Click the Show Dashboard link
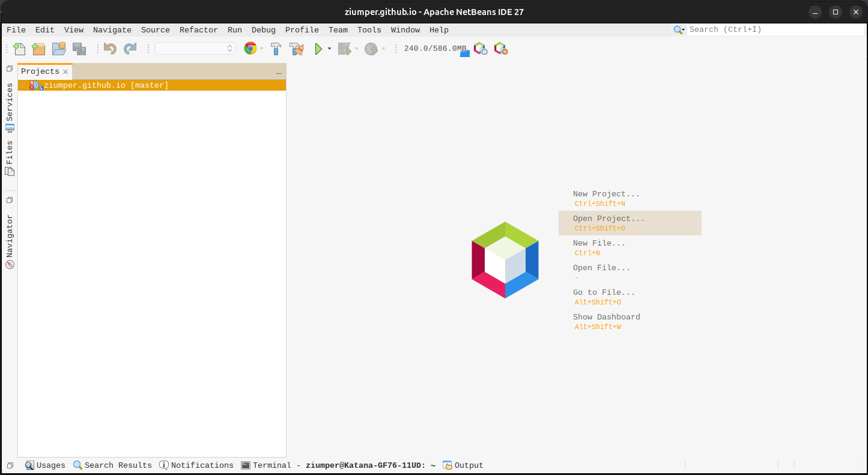 [x=606, y=317]
